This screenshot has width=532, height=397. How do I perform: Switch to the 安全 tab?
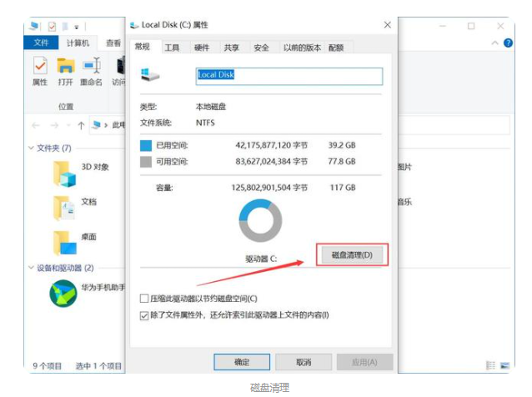[x=261, y=48]
